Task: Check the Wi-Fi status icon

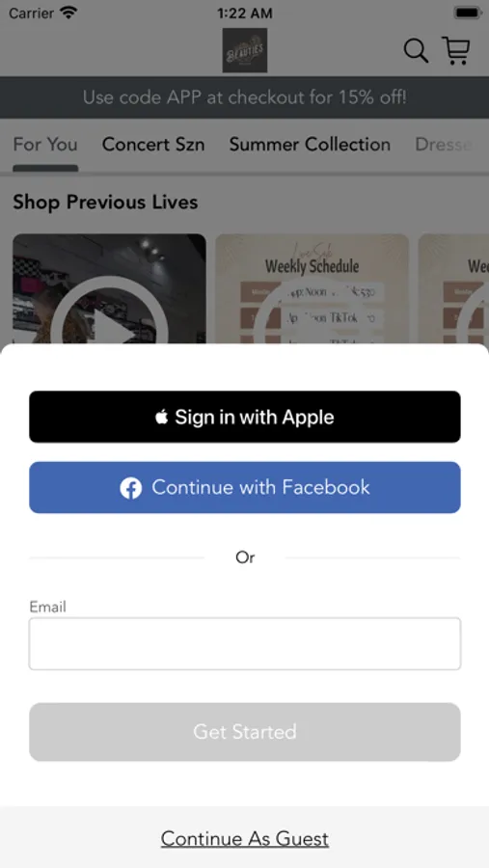Action: [x=69, y=13]
